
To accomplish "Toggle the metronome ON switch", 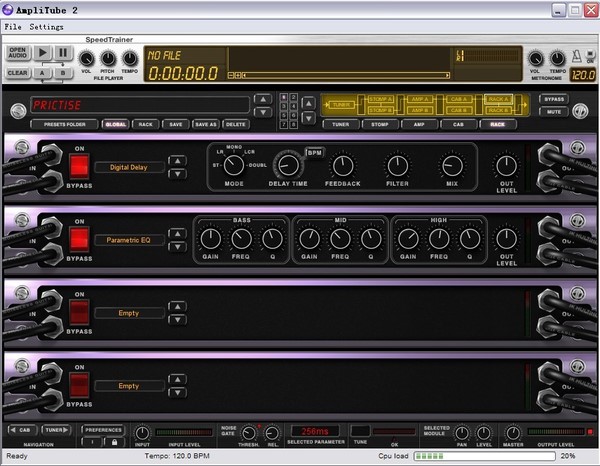I will click(590, 56).
